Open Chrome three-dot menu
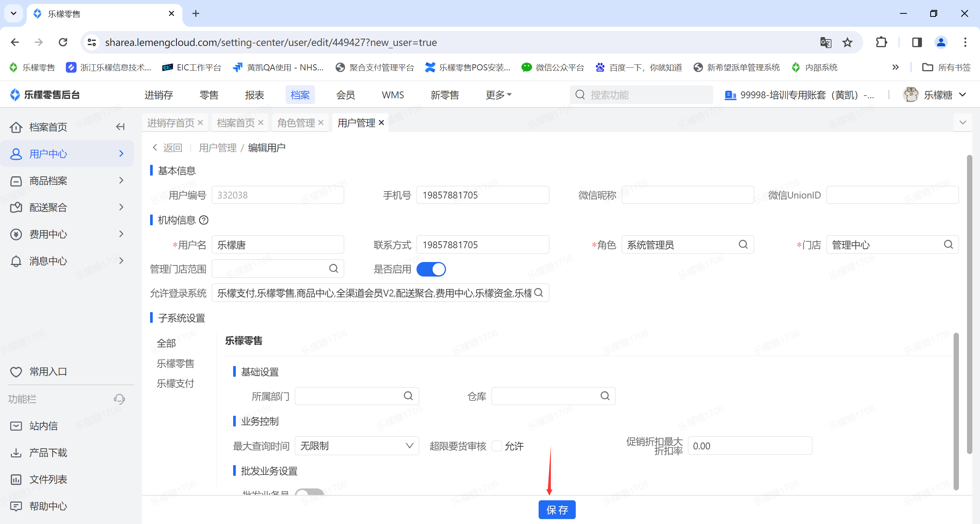The height and width of the screenshot is (524, 980). 965,42
